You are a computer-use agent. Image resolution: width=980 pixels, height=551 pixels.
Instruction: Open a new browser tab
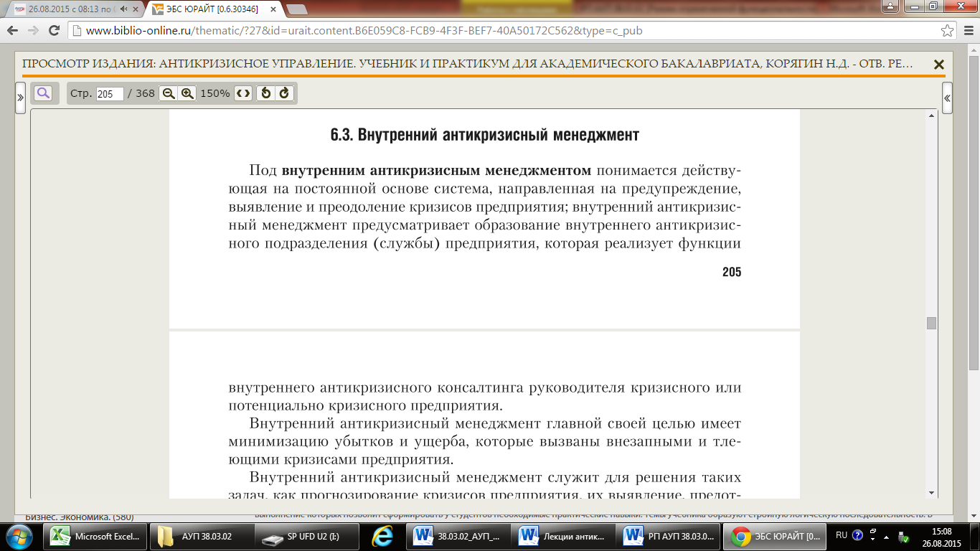[x=296, y=9]
